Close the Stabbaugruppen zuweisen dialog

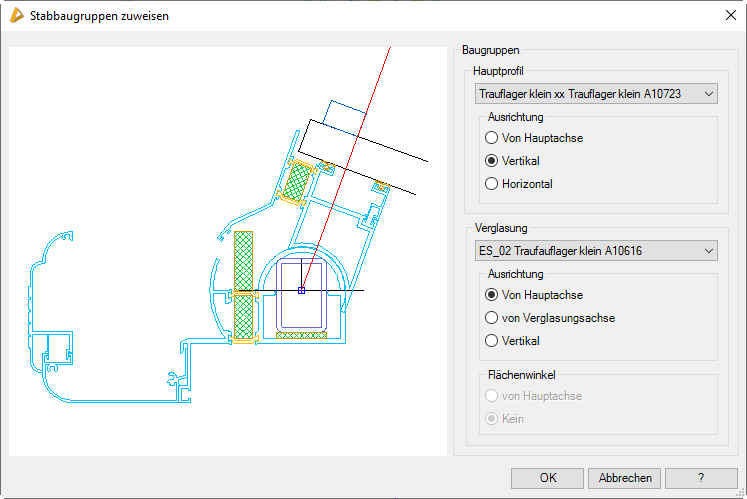point(729,15)
